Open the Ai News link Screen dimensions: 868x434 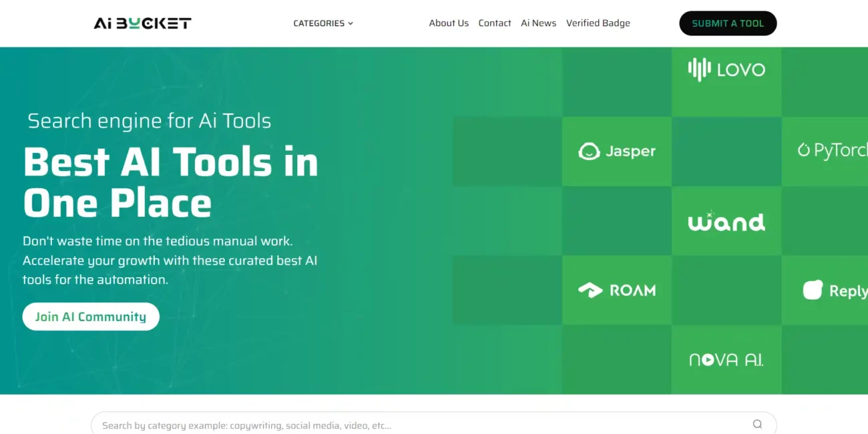[x=539, y=23]
